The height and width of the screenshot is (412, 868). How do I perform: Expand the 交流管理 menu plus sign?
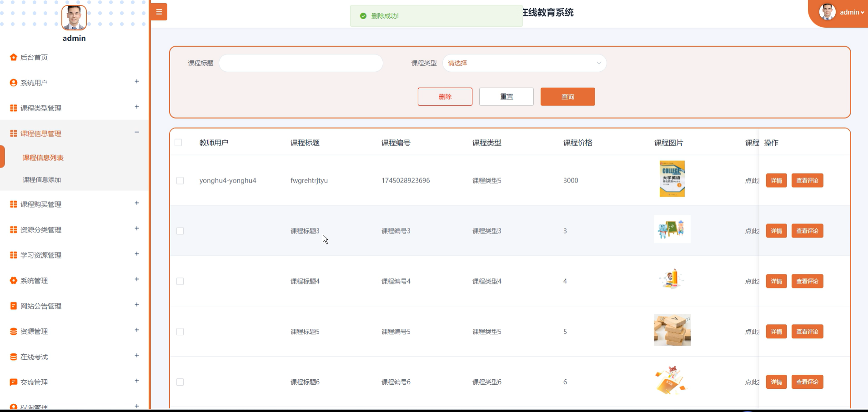[x=137, y=381]
